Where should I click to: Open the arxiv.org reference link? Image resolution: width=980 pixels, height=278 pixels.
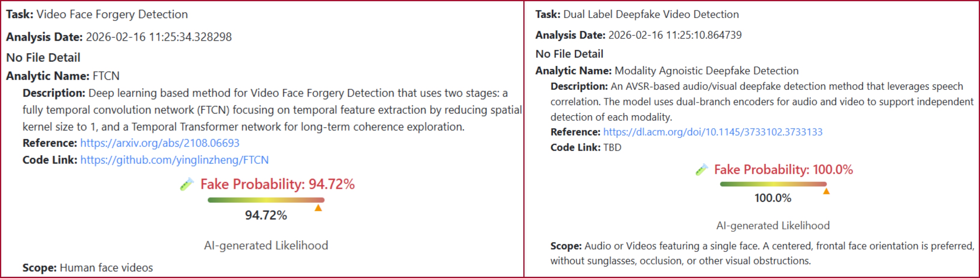[159, 143]
